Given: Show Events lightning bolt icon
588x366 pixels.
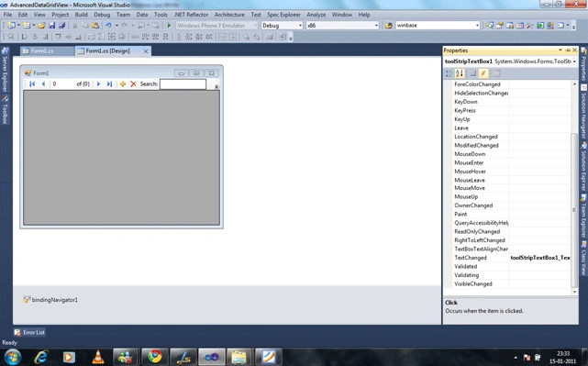Looking at the screenshot, I should tap(483, 73).
